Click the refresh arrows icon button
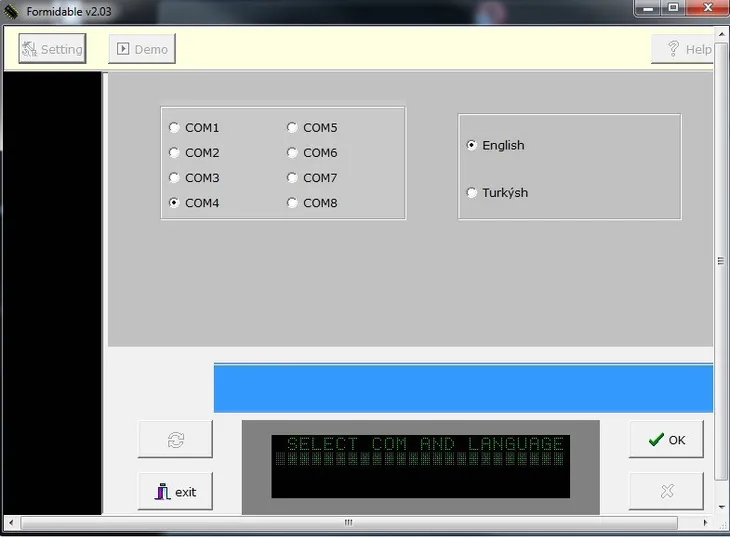Viewport: 730px width, 538px height. [175, 440]
